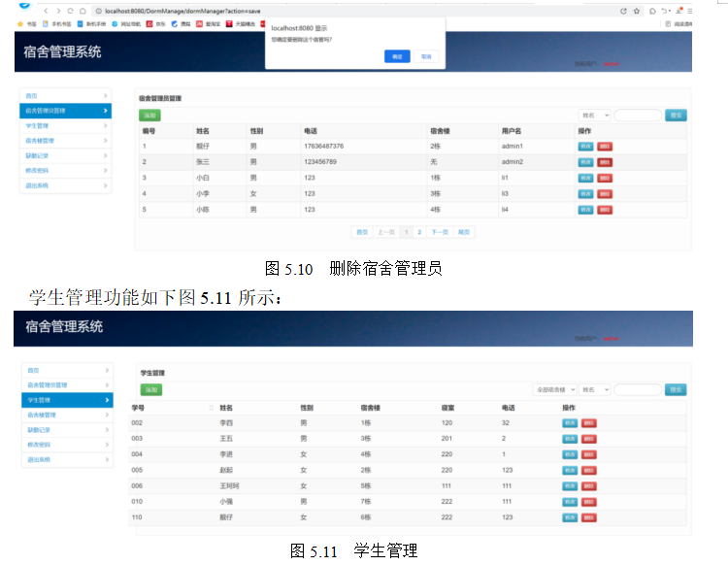This screenshot has height=565, width=728.
Task: Click 修改 button for row admin1
Action: point(585,147)
